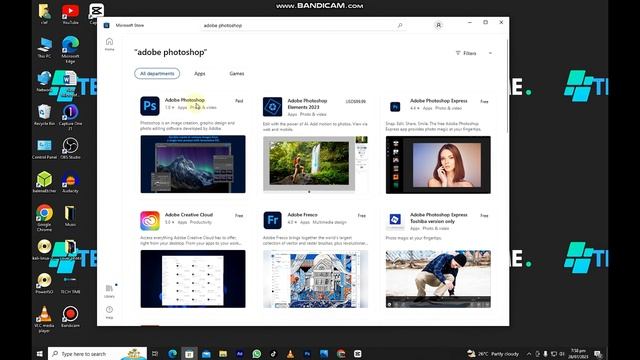Select Audacity desktop shortcut
The width and height of the screenshot is (640, 360).
70,182
